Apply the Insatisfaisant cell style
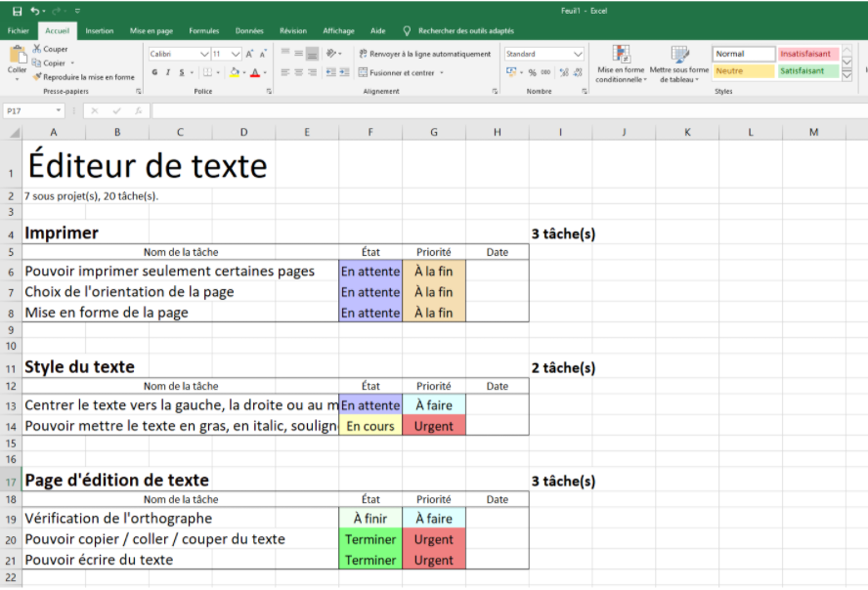The height and width of the screenshot is (590, 868). coord(807,54)
